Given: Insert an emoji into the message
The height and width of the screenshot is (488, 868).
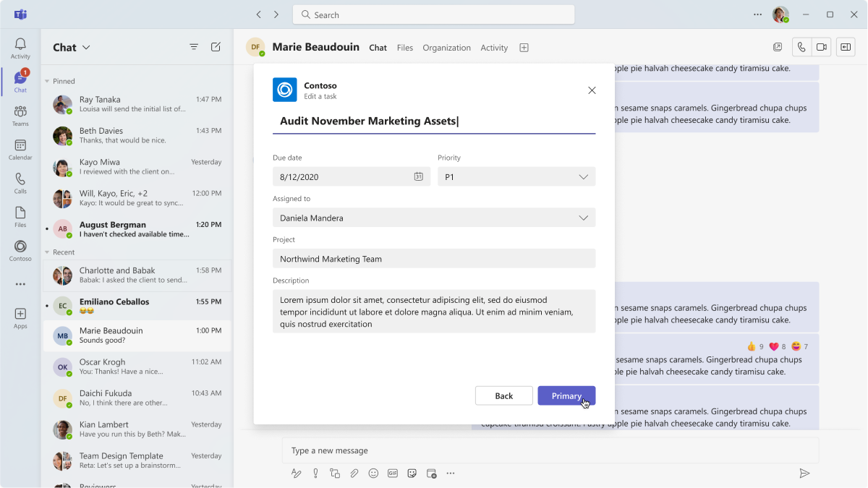Looking at the screenshot, I should [x=373, y=474].
